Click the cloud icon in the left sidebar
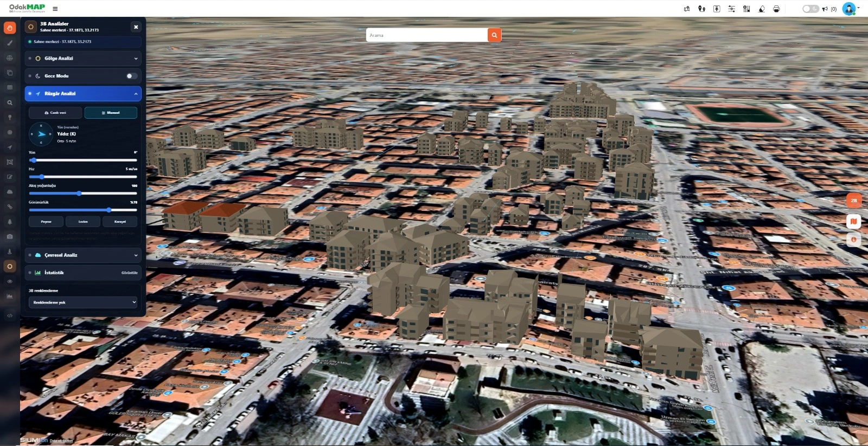 point(10,192)
